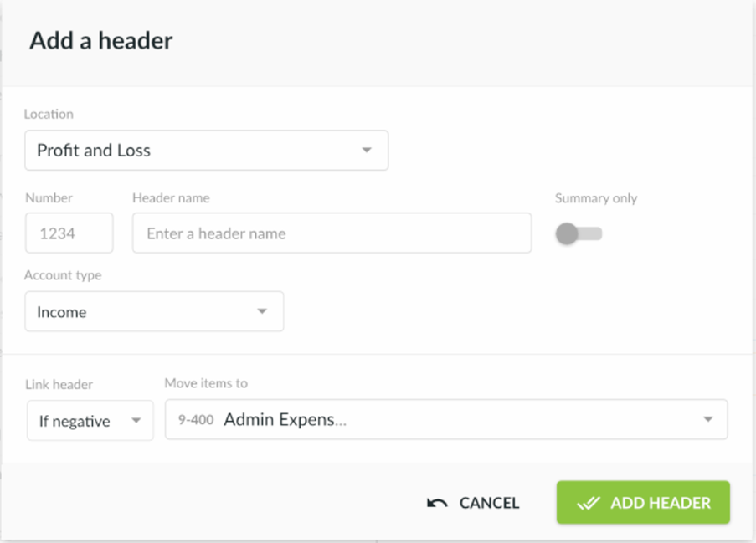756x543 pixels.
Task: Click the undo arrow icon beside Cancel
Action: coord(437,503)
